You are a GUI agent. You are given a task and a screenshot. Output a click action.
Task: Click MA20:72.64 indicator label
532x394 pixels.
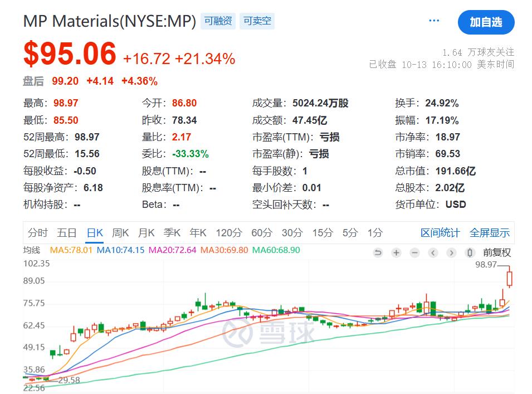(172, 250)
